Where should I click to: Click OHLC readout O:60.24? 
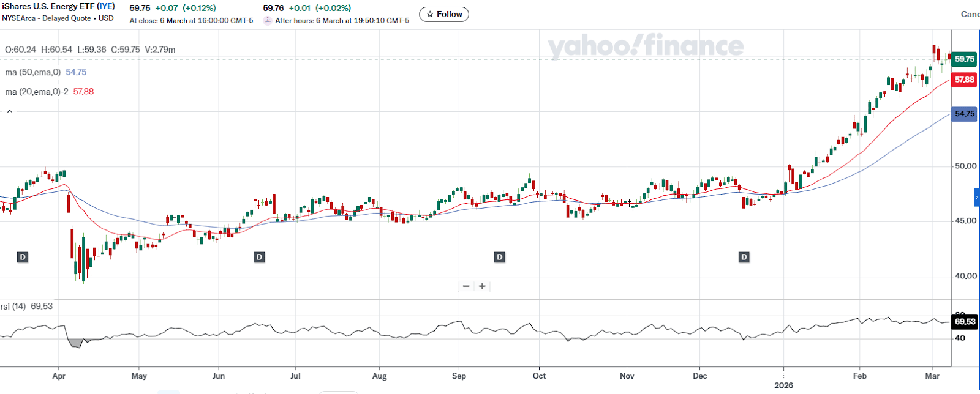pos(20,50)
